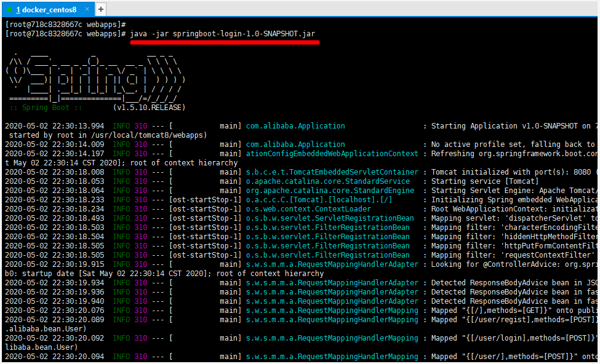Click the o.apache.catalina.core.StandardService logger name

point(328,181)
